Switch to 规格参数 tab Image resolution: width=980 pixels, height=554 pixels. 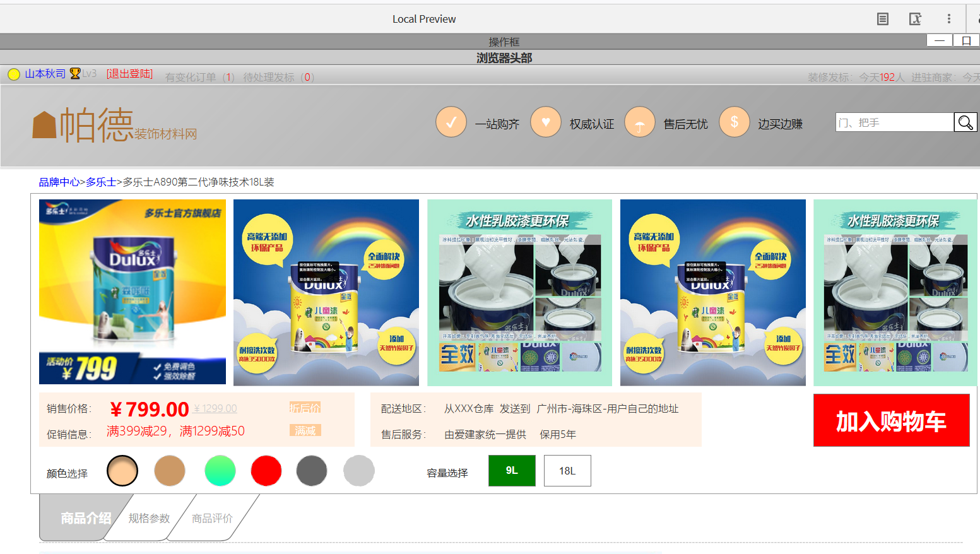[150, 518]
